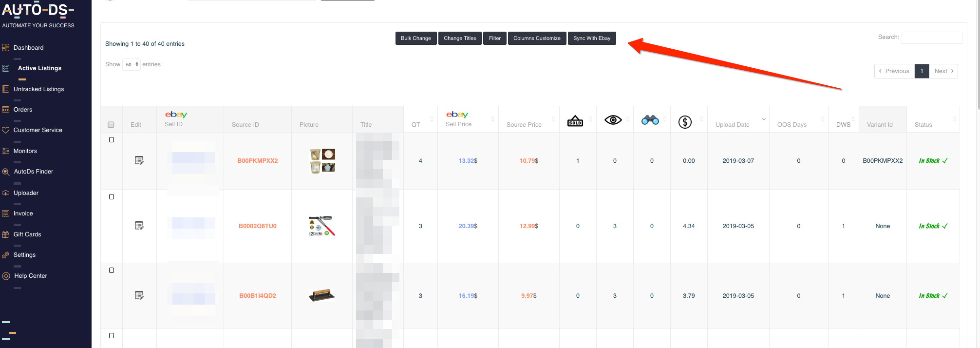Screen dimensions: 980x348
Task: Check the checkbox of the fourth row
Action: coord(112,336)
